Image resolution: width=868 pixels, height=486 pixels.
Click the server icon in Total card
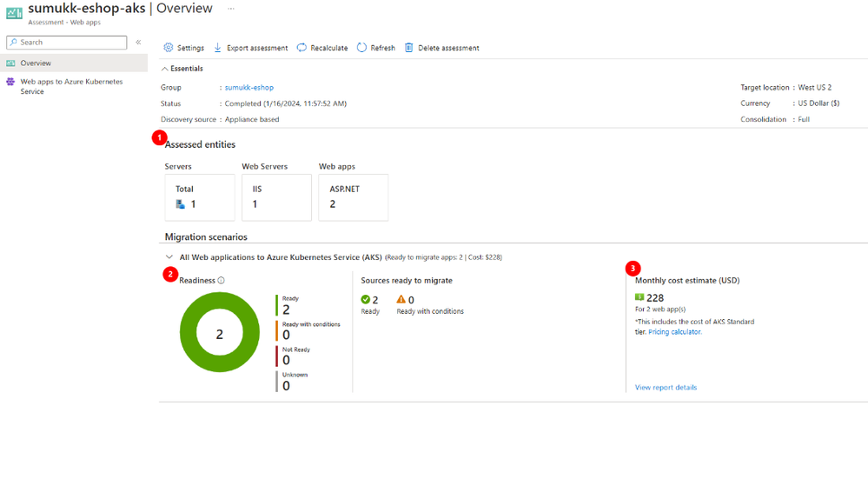[x=180, y=204]
